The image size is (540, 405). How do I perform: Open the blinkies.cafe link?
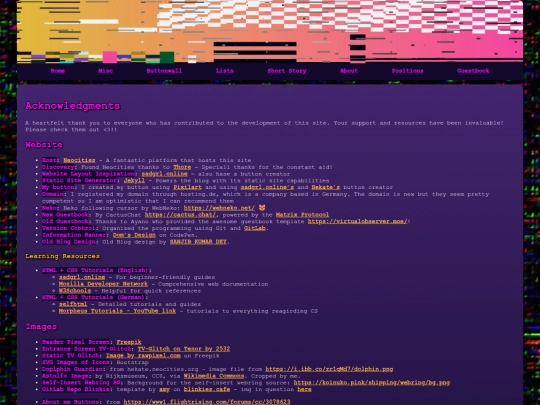click(207, 390)
